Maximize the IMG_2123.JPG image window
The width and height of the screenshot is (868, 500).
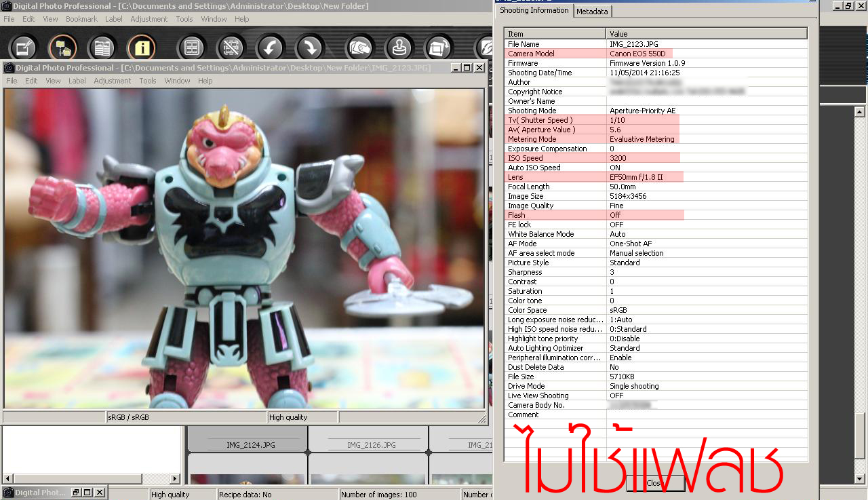[467, 68]
